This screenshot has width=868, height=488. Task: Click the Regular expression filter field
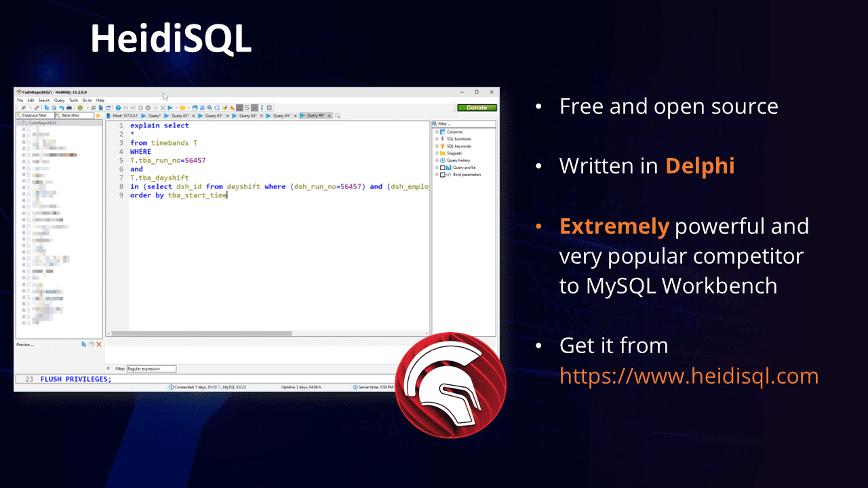click(151, 369)
